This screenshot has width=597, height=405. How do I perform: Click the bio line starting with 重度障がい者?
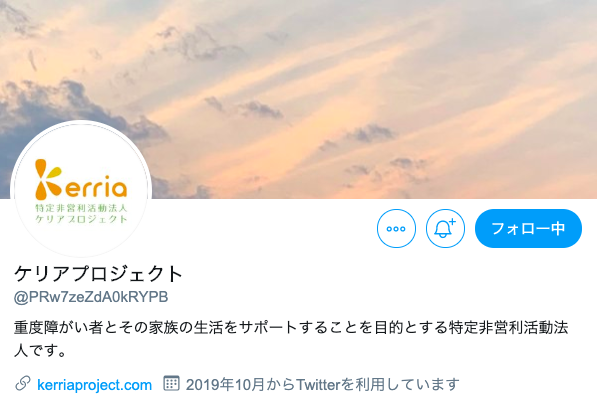point(291,328)
